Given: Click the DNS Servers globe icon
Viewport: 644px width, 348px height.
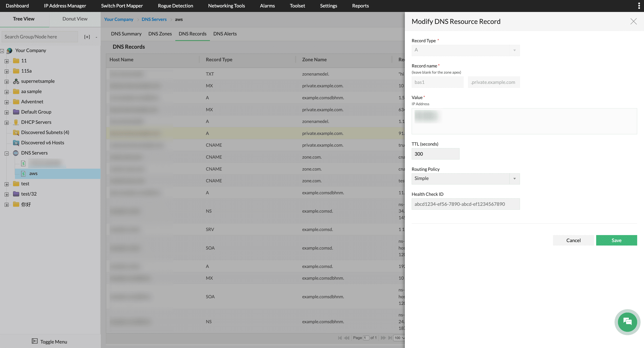Looking at the screenshot, I should 16,153.
